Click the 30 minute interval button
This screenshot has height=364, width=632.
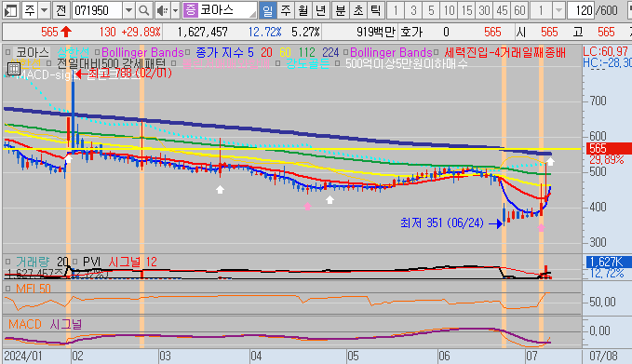point(484,10)
